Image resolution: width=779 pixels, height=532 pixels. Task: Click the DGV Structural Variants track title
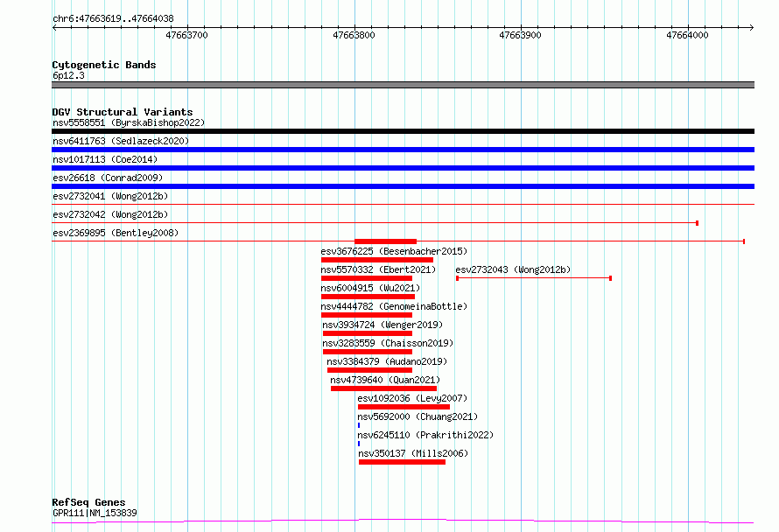tap(122, 112)
